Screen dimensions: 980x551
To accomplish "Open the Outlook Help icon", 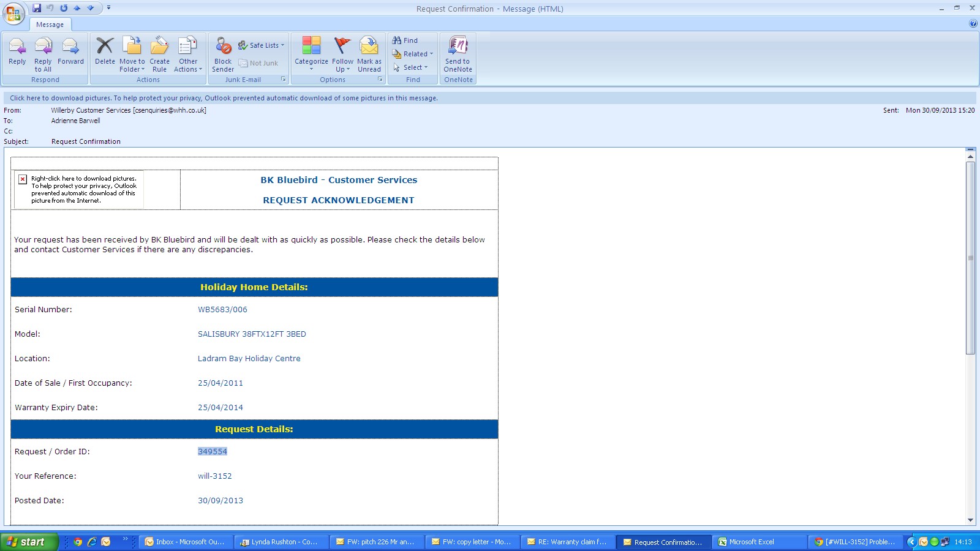I will click(x=973, y=24).
